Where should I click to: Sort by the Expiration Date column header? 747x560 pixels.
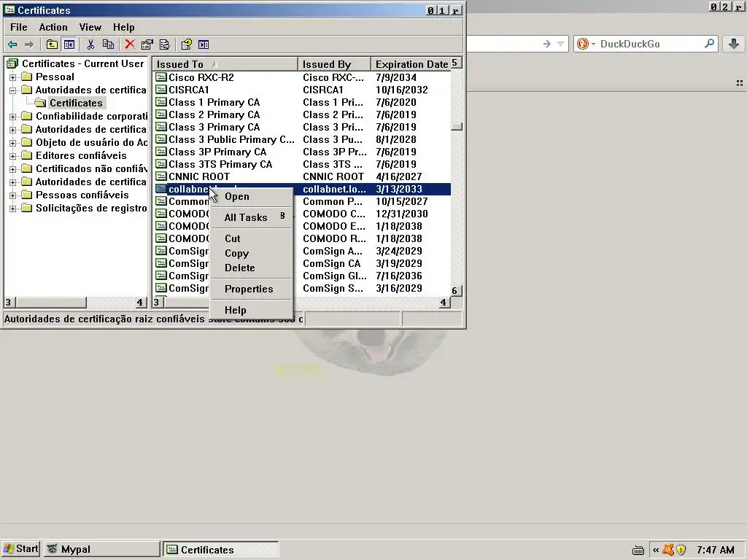tap(411, 64)
